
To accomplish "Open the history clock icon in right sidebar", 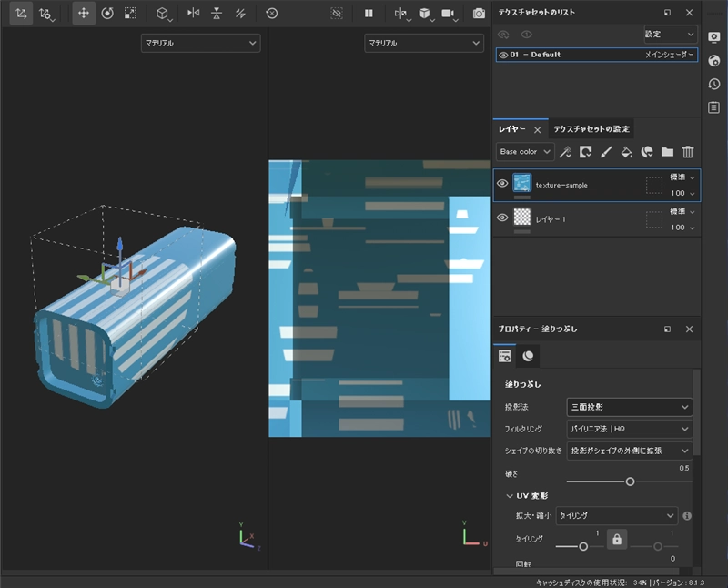I will click(x=714, y=84).
